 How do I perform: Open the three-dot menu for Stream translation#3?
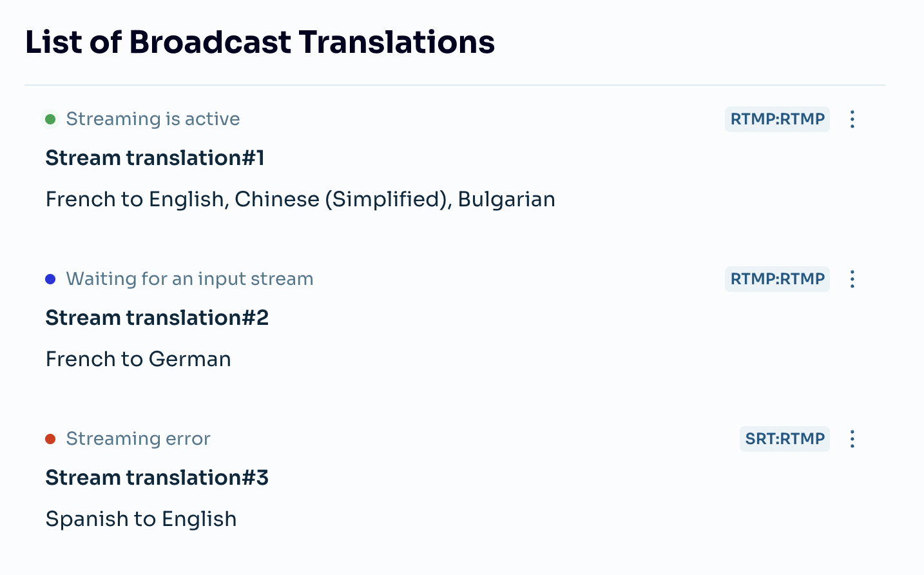[852, 439]
